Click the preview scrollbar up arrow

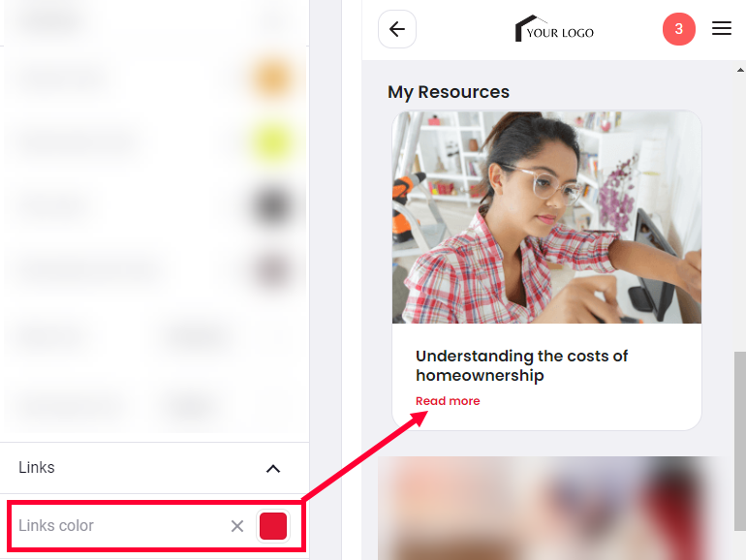point(740,70)
